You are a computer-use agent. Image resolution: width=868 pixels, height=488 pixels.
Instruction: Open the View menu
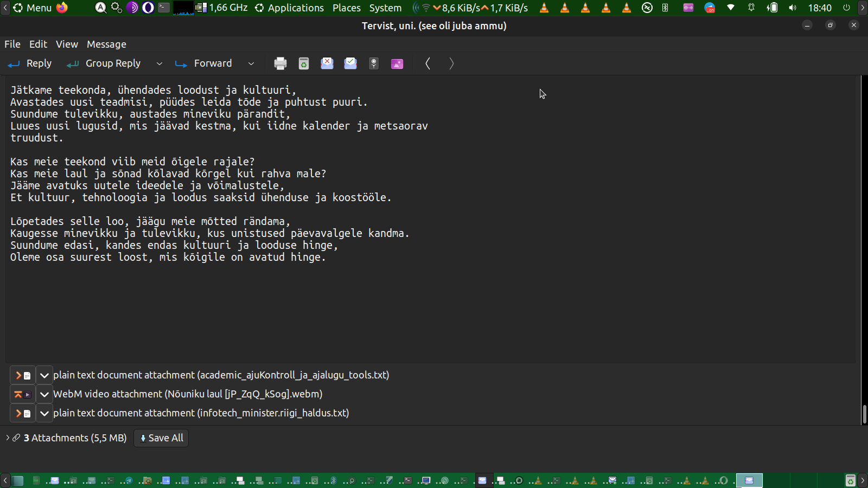click(x=67, y=44)
